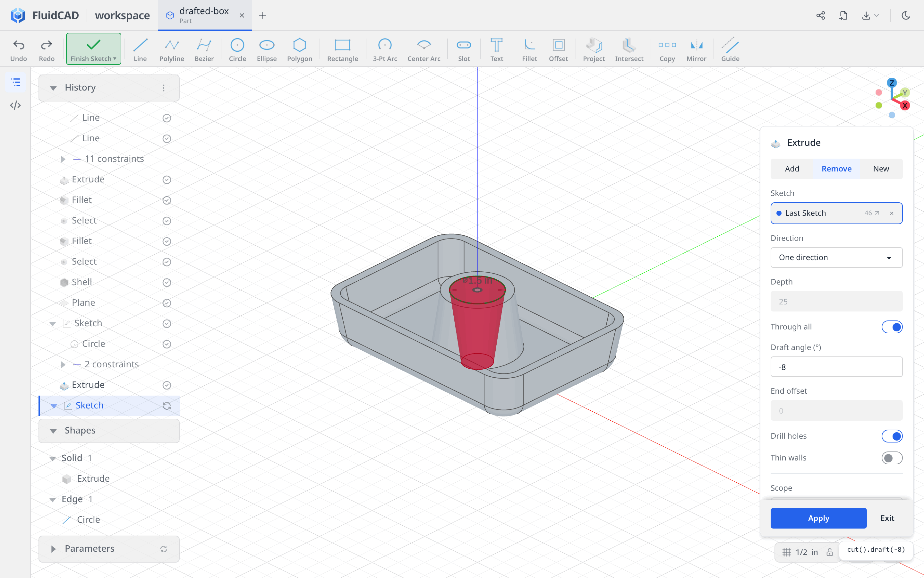The image size is (924, 578).
Task: Toggle check mark on Plane row
Action: 167,303
